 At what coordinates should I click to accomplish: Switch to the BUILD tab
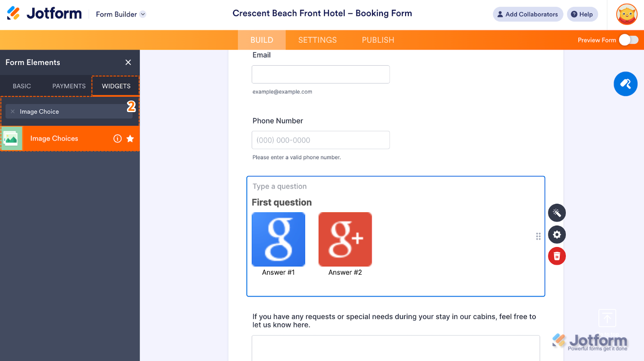point(262,40)
